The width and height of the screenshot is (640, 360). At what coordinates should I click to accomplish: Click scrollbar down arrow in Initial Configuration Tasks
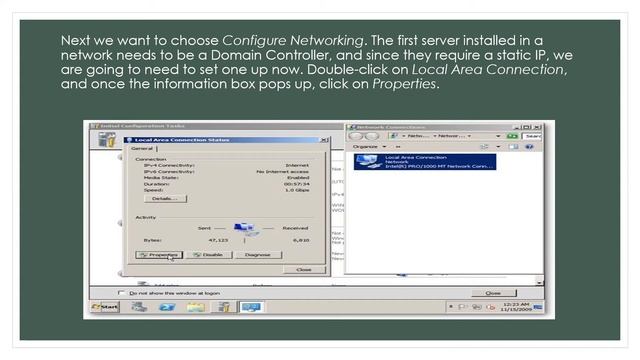(x=540, y=282)
